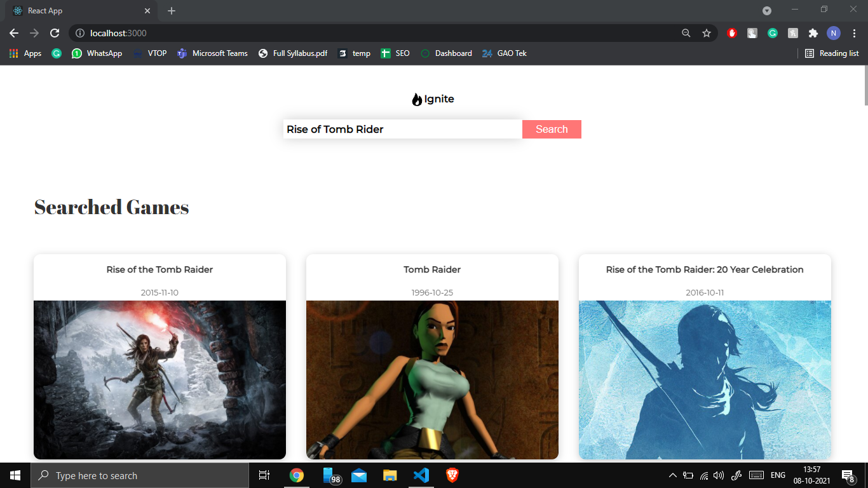Open the 20 Year Celebration cover image
The image size is (868, 488).
pos(705,380)
